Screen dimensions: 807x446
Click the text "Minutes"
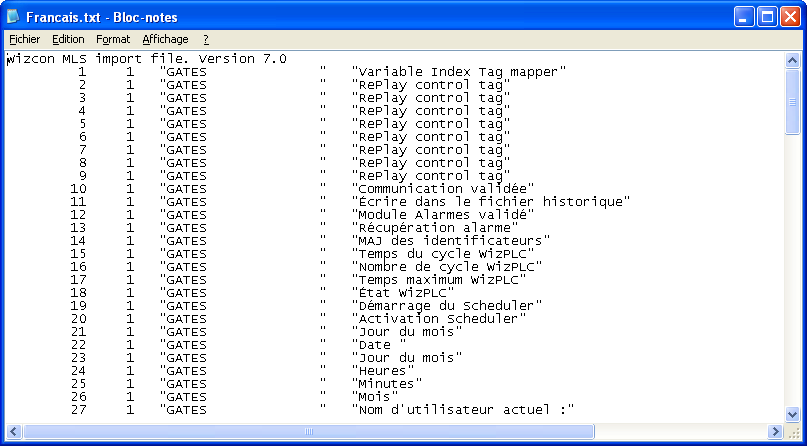pyautogui.click(x=387, y=384)
